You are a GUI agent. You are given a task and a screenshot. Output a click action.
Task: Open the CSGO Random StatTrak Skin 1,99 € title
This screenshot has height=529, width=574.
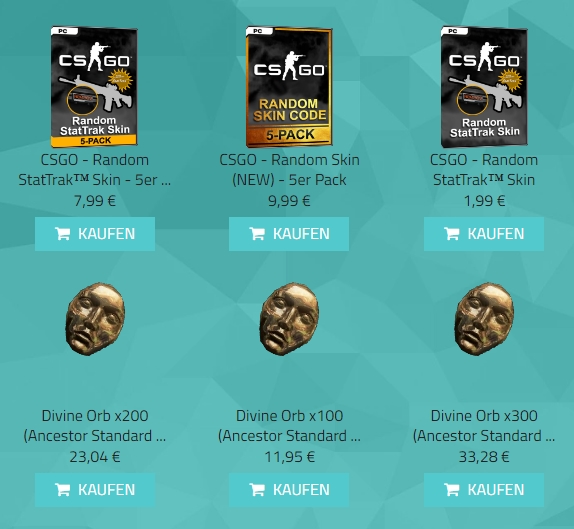point(484,170)
